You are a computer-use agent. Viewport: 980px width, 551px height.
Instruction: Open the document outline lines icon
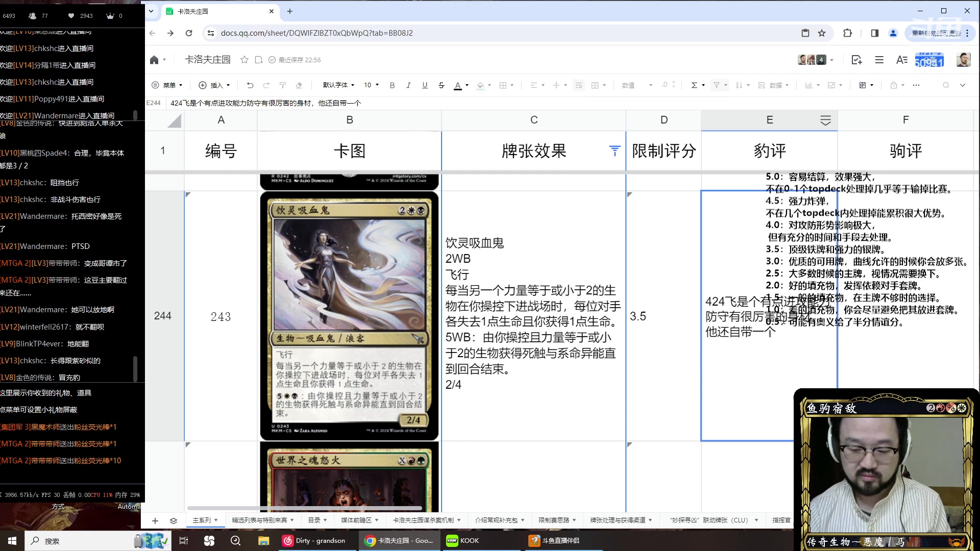click(x=879, y=60)
